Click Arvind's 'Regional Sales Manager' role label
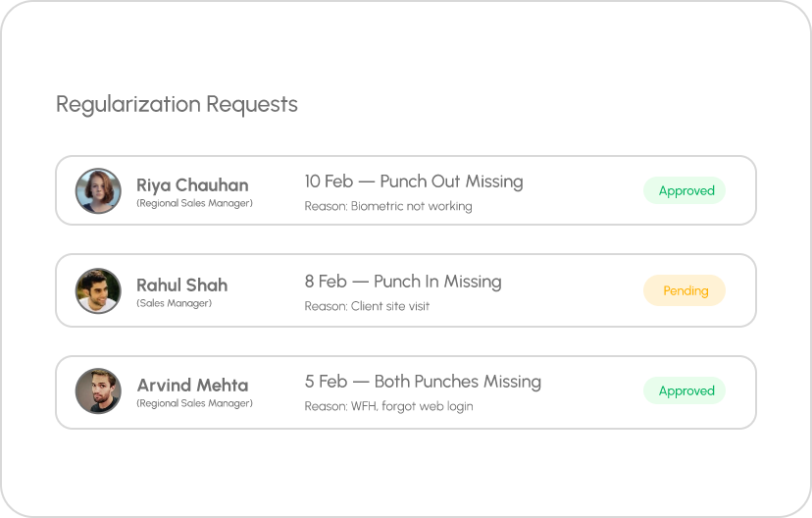Screen dimensions: 812x518 tap(194, 403)
